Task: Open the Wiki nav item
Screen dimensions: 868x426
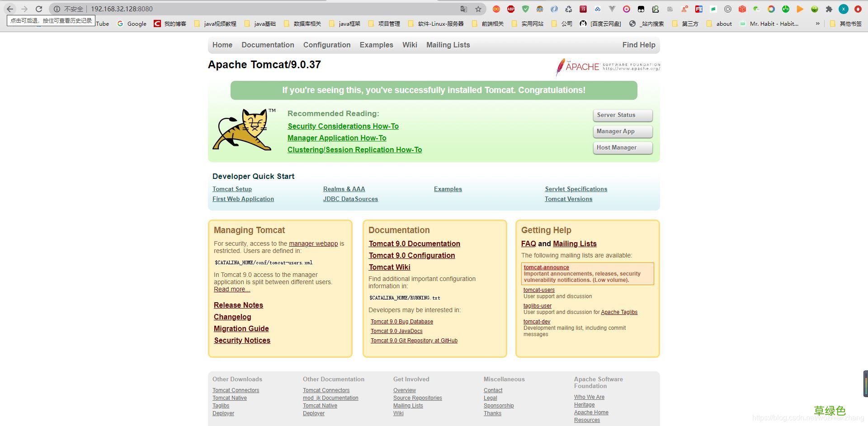Action: click(x=410, y=45)
